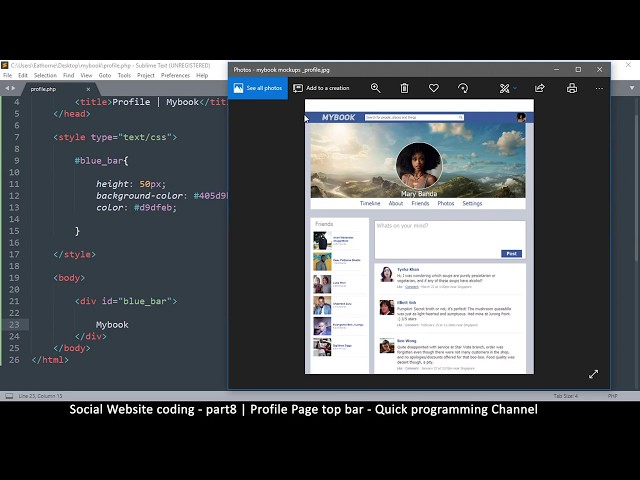Click line number 23 in gutter
Viewport: 640px width, 480px height.
(x=14, y=325)
